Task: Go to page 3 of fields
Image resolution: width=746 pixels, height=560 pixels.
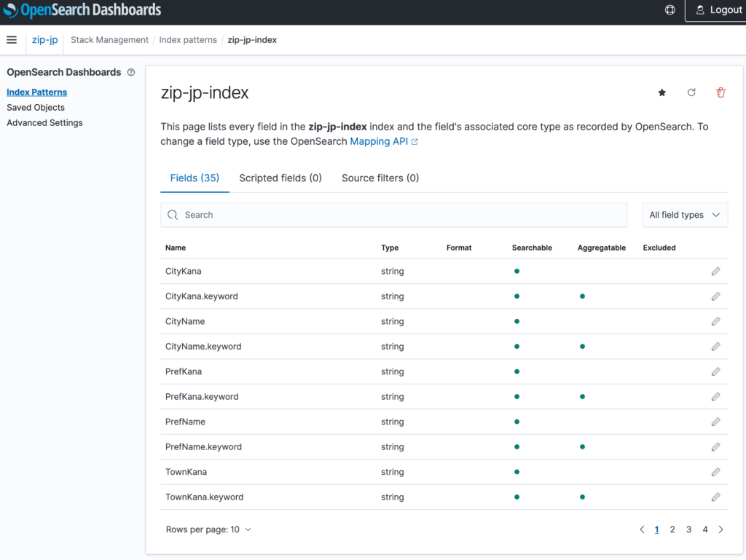Action: coord(688,529)
